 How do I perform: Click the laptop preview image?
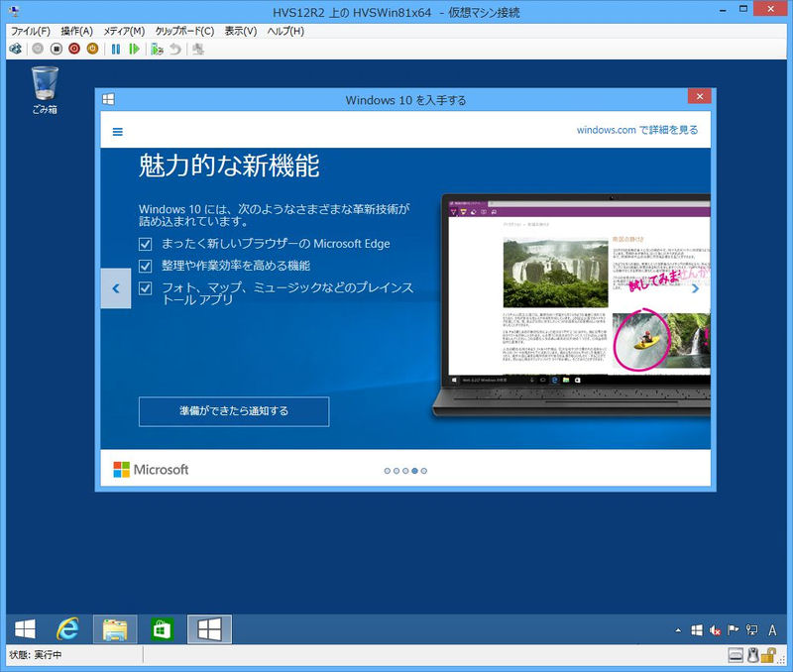pos(572,305)
